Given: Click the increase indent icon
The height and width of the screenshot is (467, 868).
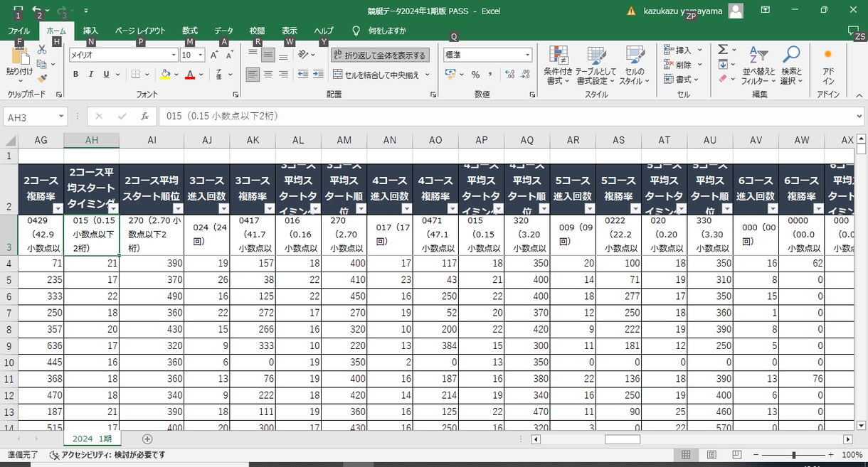Looking at the screenshot, I should coord(317,74).
